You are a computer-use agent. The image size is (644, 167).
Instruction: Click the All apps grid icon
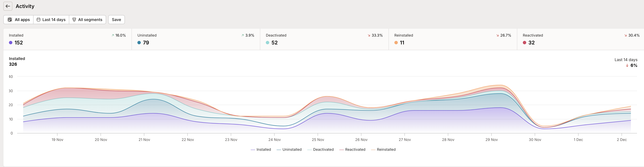tap(10, 19)
